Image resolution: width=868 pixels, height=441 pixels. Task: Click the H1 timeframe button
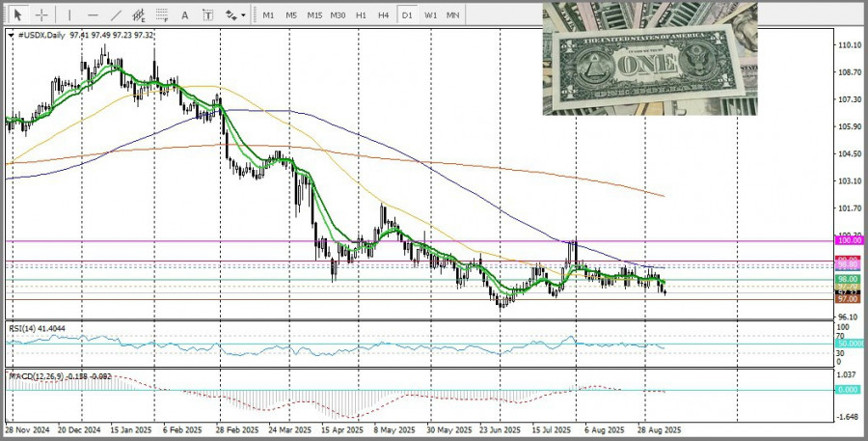point(361,15)
